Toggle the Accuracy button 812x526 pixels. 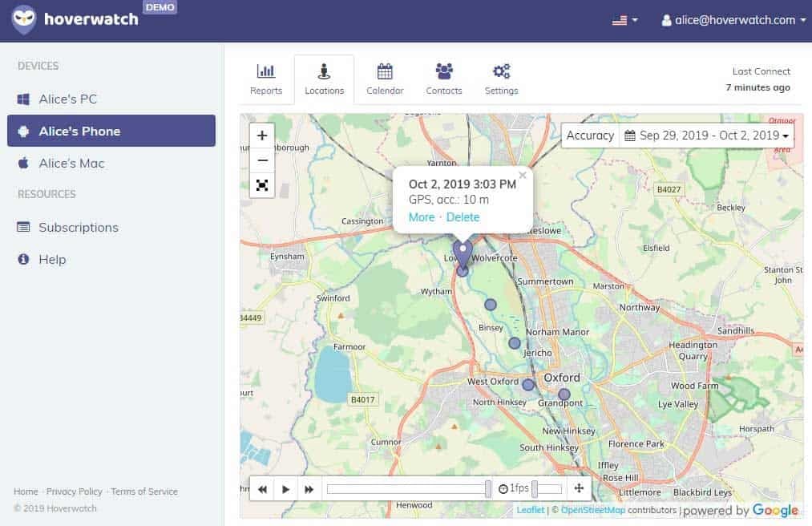[590, 136]
